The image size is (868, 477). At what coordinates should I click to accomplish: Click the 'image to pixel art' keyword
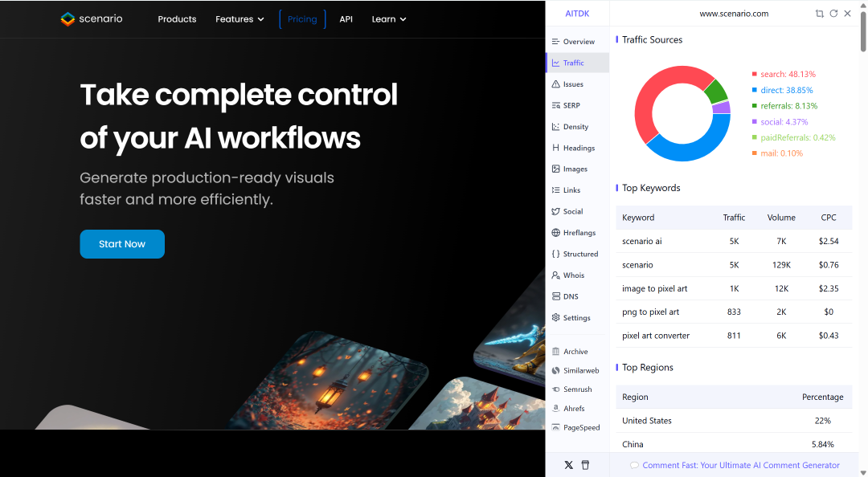pos(654,288)
